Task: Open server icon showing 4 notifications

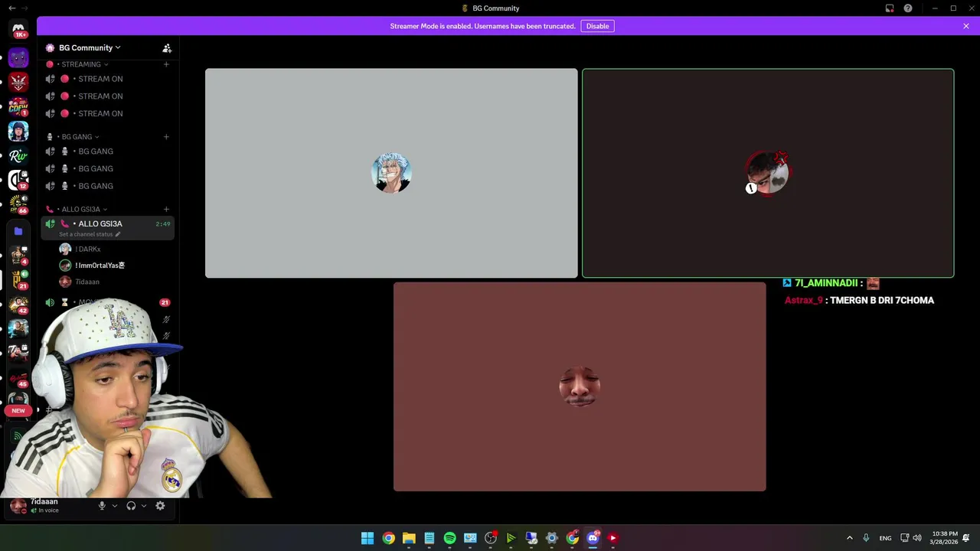Action: 18,255
